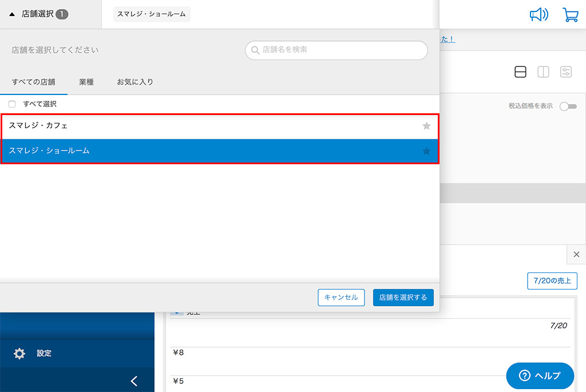Deselect the スマレジ・ショールーム store row
This screenshot has width=586, height=392.
click(x=220, y=151)
